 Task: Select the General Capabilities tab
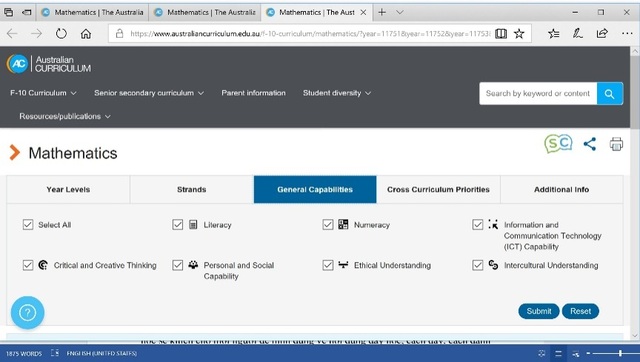tap(315, 189)
